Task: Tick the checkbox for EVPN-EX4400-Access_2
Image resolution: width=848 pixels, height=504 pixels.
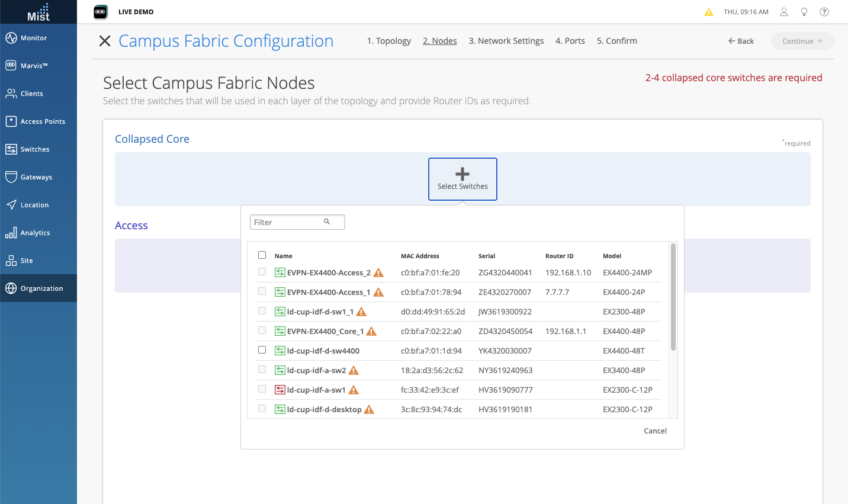Action: 262,272
